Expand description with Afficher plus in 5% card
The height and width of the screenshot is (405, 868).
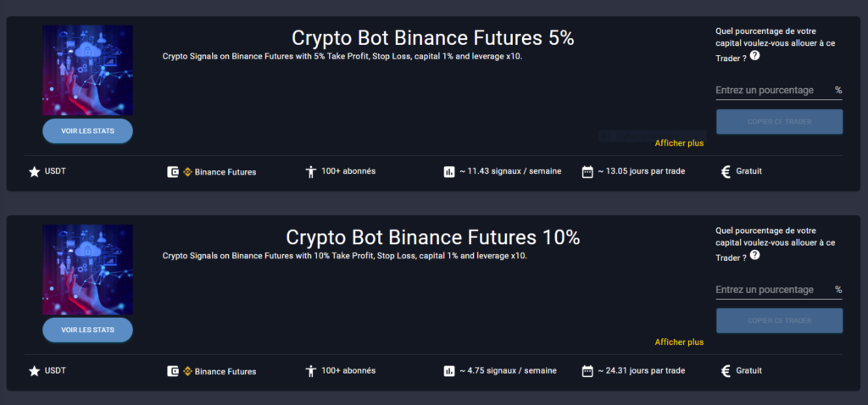(x=679, y=143)
